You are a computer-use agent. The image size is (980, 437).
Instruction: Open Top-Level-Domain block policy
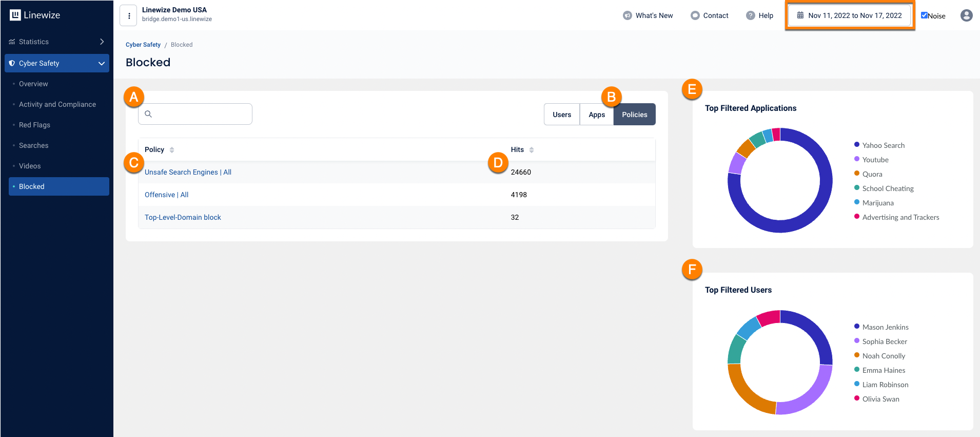pos(183,217)
